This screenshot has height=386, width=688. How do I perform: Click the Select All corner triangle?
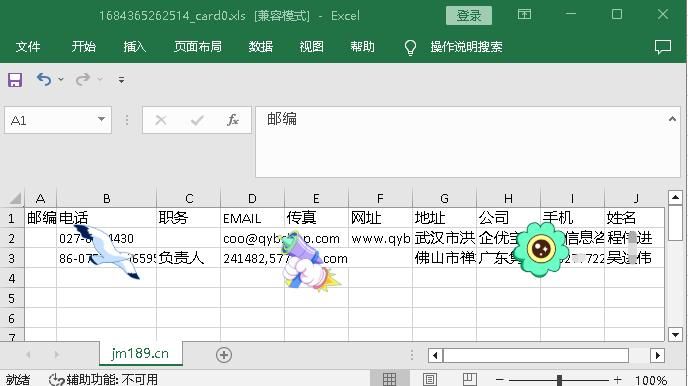15,199
